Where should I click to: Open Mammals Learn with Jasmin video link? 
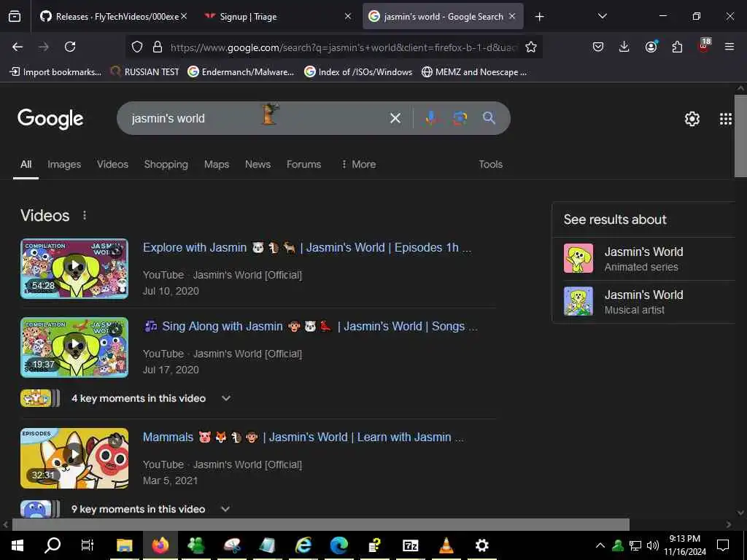[x=303, y=437]
